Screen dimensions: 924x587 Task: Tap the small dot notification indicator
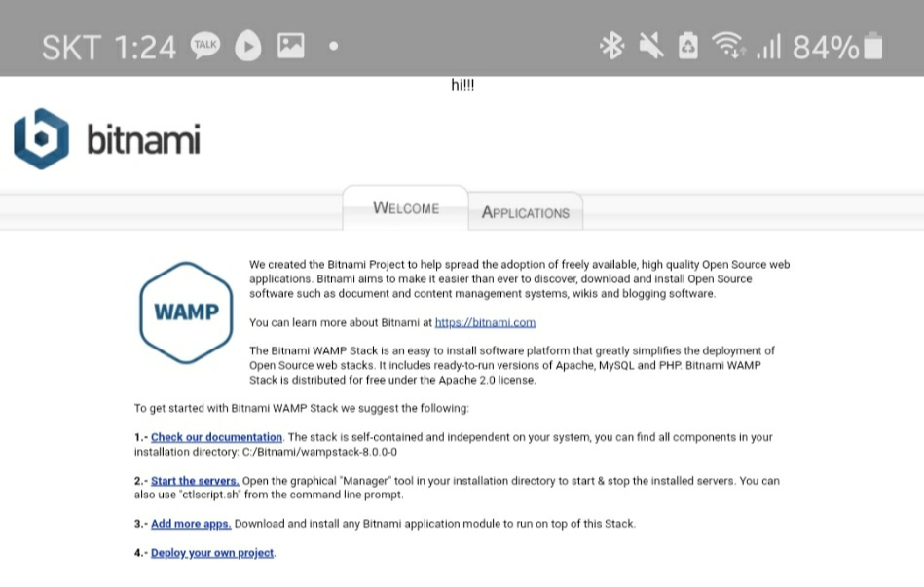coord(334,46)
